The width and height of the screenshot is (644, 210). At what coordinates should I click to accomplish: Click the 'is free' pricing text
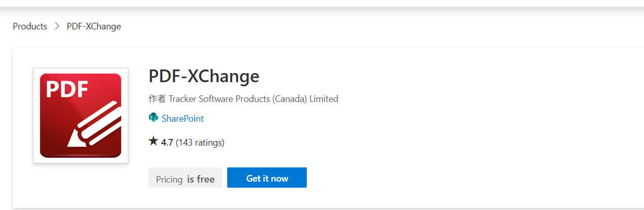(201, 179)
